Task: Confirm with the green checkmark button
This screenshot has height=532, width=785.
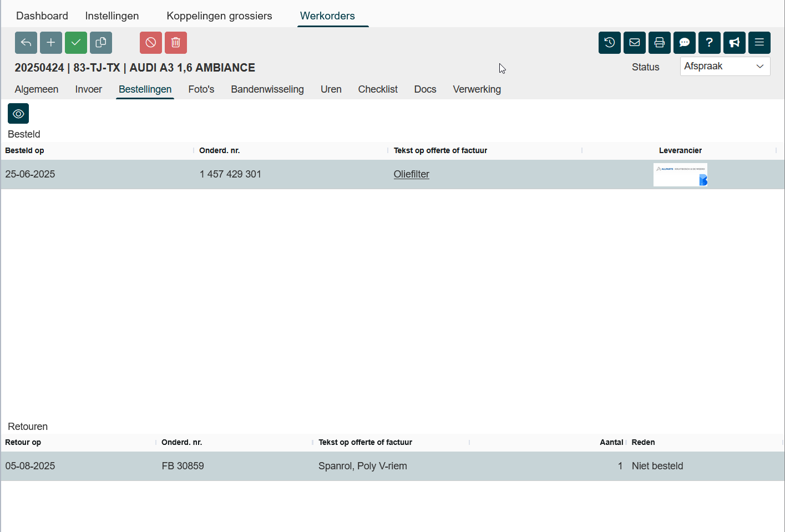Action: [x=76, y=43]
